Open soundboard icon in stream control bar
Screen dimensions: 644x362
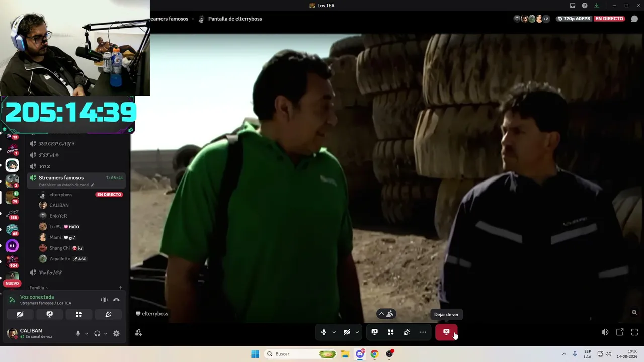pyautogui.click(x=407, y=332)
